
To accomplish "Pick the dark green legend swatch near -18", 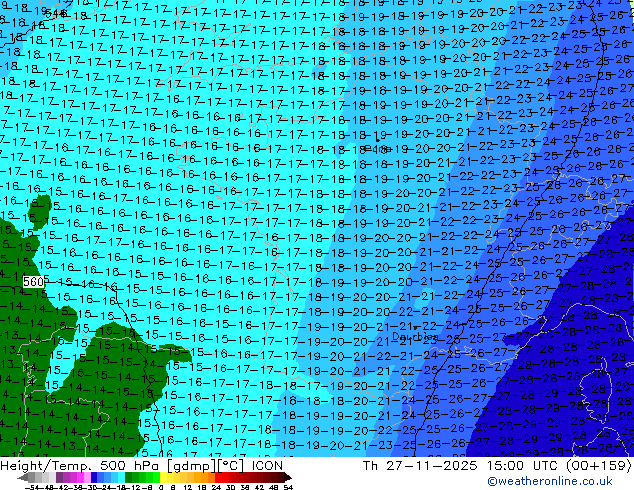I will coord(129,477).
